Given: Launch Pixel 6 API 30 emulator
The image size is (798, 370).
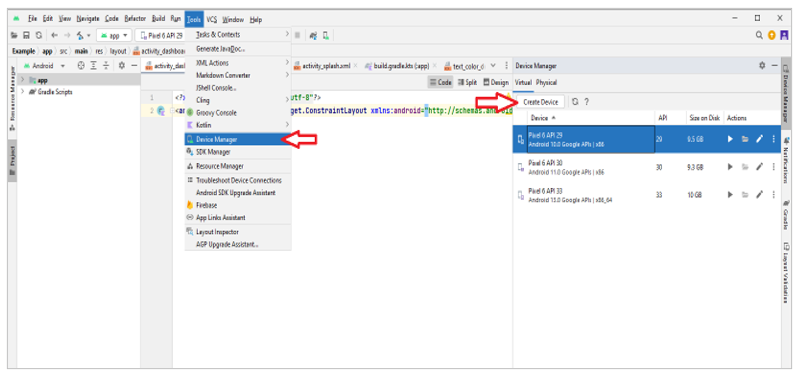Looking at the screenshot, I should 730,166.
